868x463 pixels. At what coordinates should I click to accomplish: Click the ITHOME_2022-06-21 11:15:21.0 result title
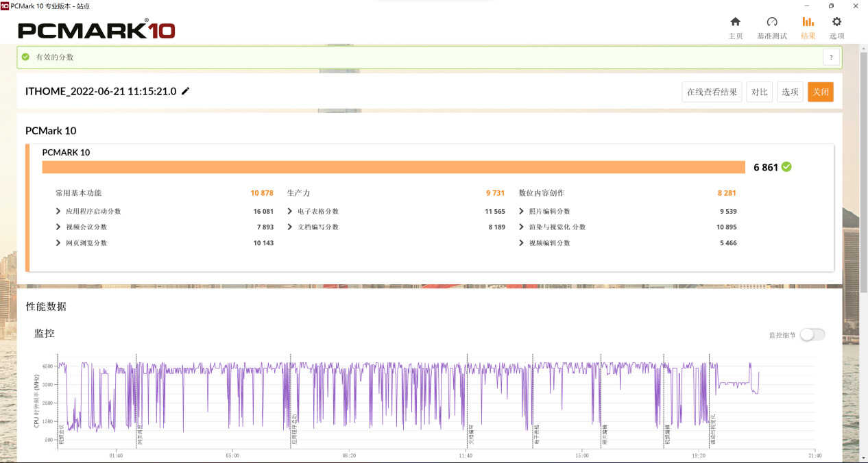[101, 91]
